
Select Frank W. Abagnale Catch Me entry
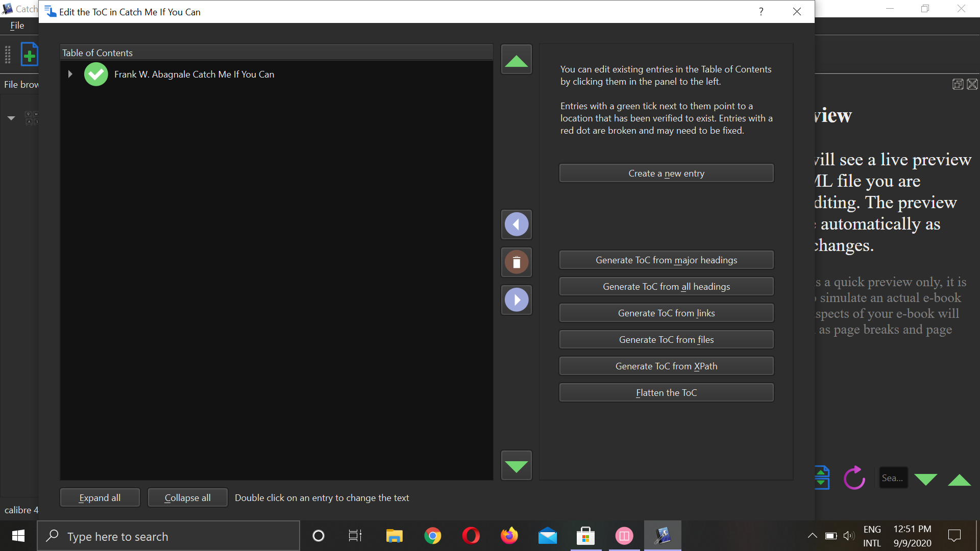point(194,74)
